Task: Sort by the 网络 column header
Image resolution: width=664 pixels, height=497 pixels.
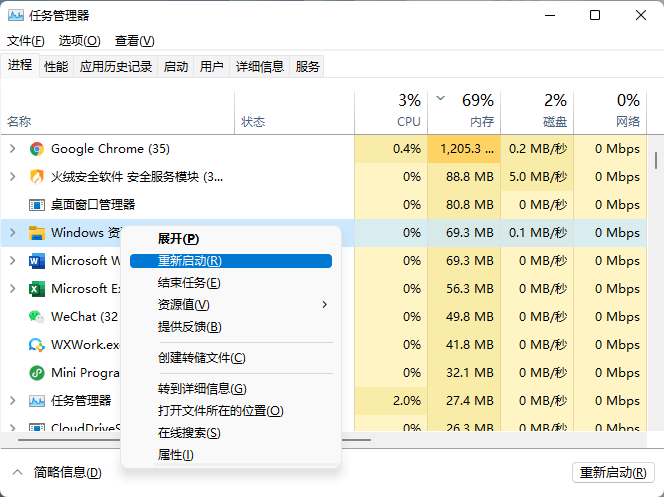Action: point(610,113)
